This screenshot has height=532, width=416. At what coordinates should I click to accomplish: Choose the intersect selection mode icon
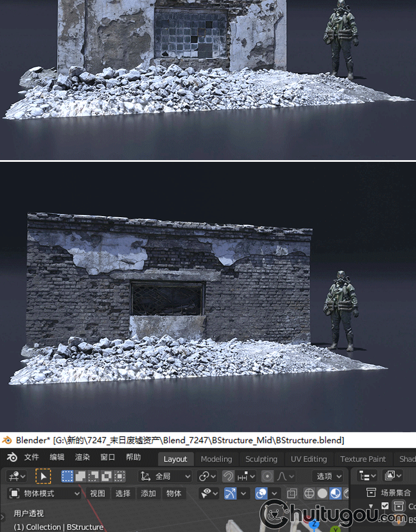coord(119,476)
